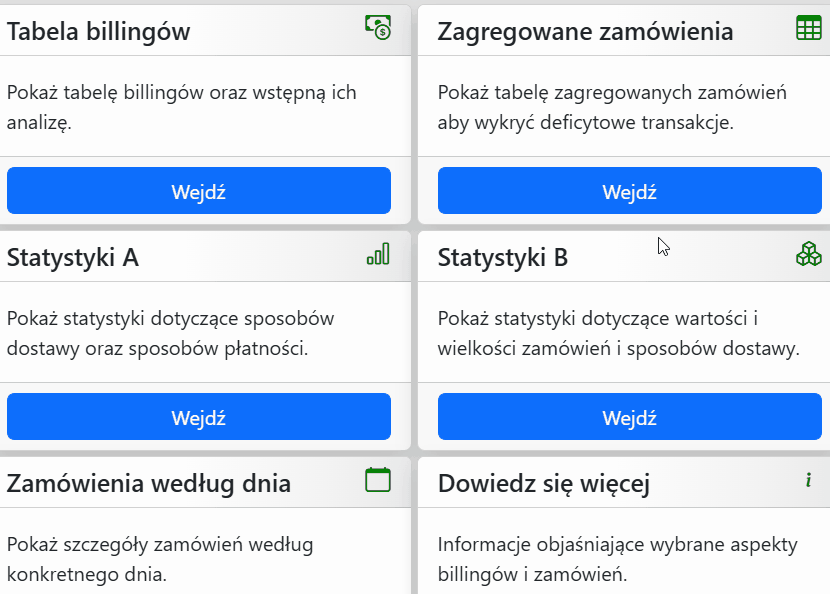Click the cash icon on Tabela billingów card
This screenshot has height=594, width=830.
coord(378,28)
